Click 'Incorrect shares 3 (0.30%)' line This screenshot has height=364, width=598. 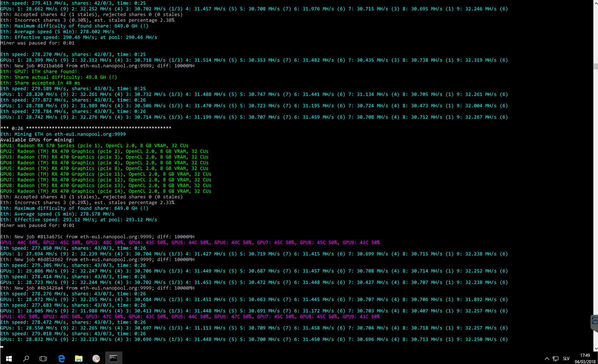click(87, 20)
